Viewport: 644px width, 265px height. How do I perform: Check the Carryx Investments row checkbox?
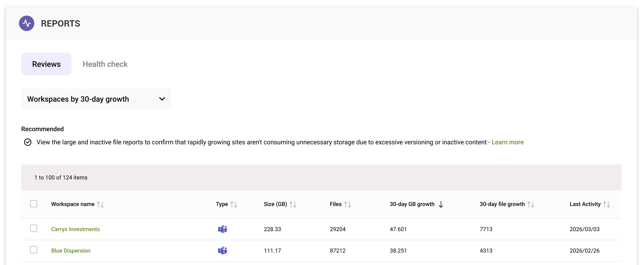pos(34,228)
